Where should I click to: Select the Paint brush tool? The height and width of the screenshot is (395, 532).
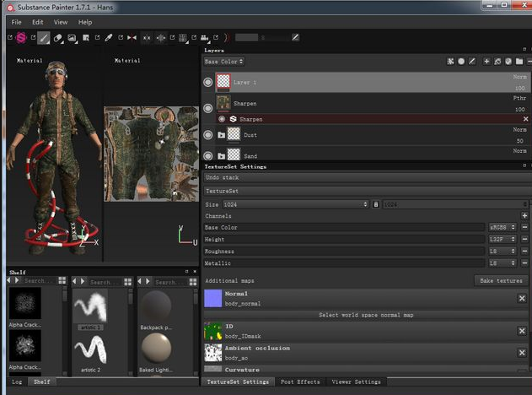(x=43, y=38)
